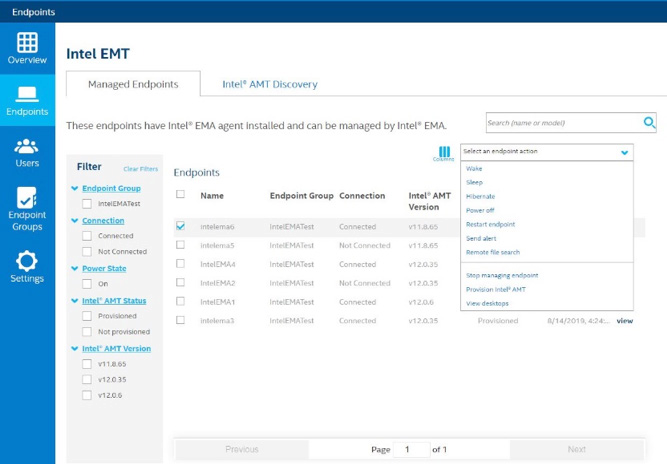667x464 pixels.
Task: Select the intelema5 endpoint name cell
Action: (217, 245)
